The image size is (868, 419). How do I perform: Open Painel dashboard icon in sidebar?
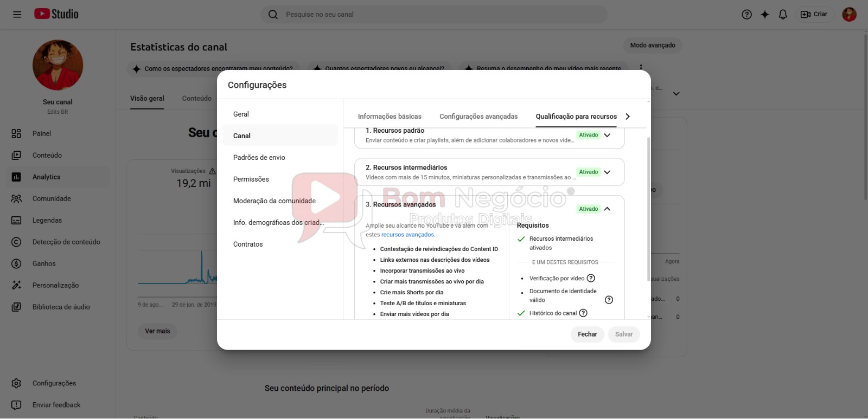[16, 133]
